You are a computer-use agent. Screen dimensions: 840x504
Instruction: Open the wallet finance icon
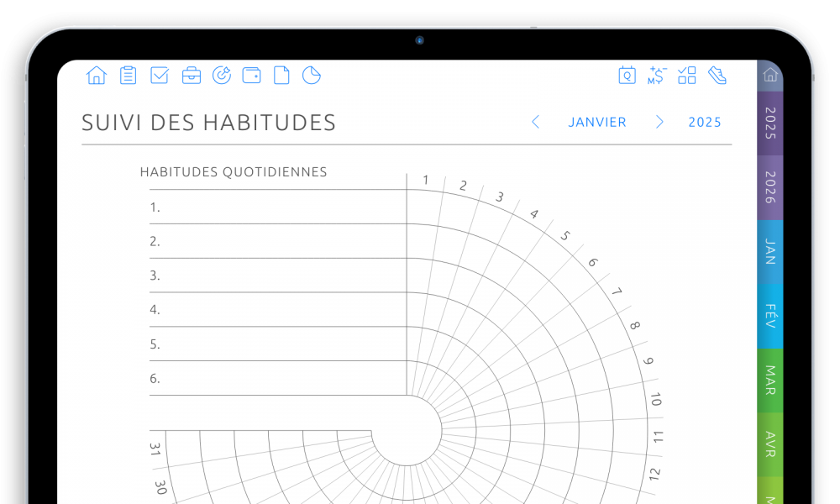coord(251,76)
